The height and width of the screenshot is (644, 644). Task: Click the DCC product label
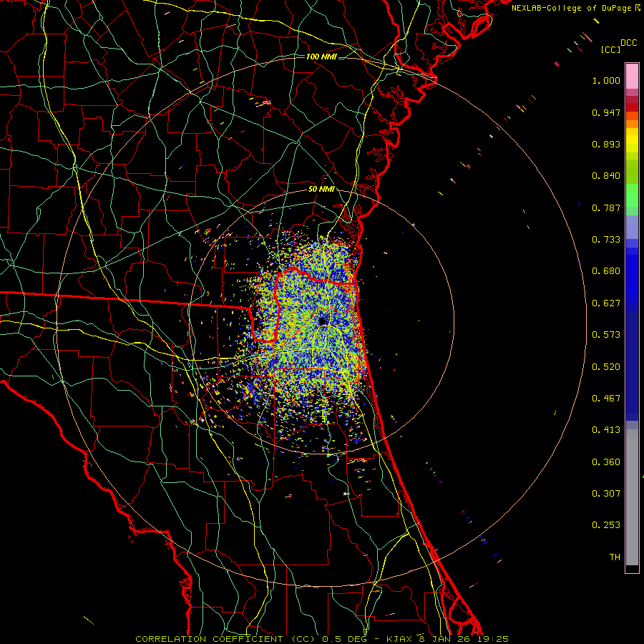pyautogui.click(x=629, y=43)
